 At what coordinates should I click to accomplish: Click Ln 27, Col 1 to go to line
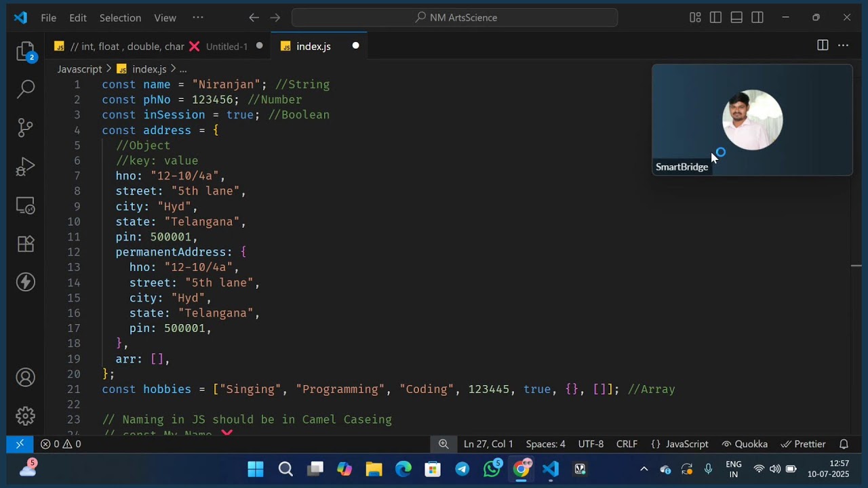point(488,444)
